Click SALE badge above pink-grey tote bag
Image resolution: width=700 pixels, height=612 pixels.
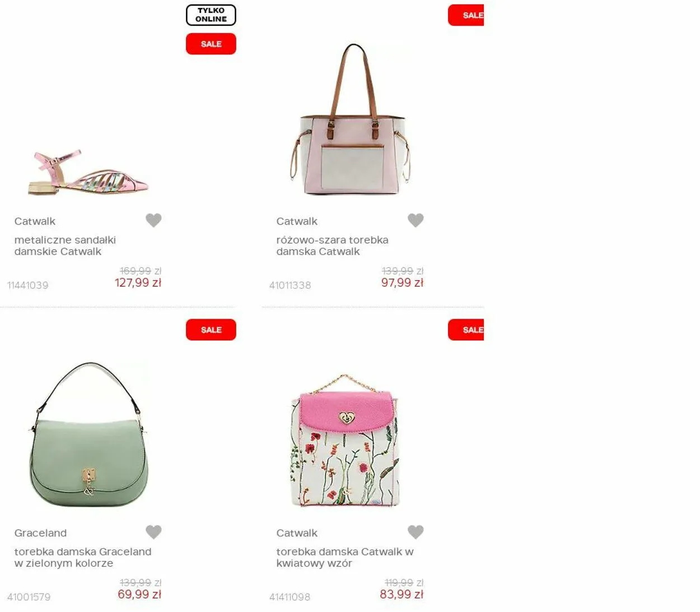click(x=466, y=15)
